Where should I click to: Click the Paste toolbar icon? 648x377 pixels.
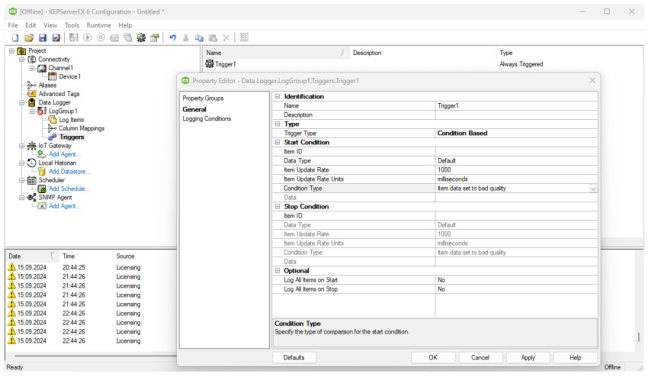(213, 38)
